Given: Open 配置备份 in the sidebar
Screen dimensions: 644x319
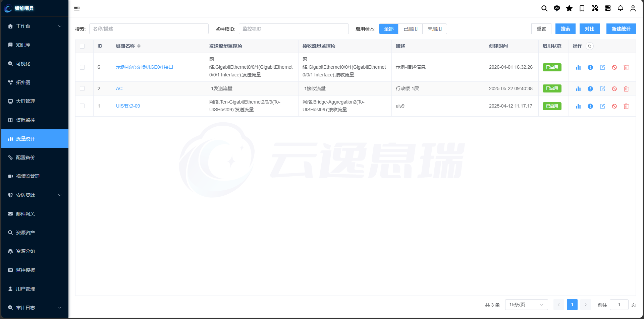Looking at the screenshot, I should (x=35, y=157).
